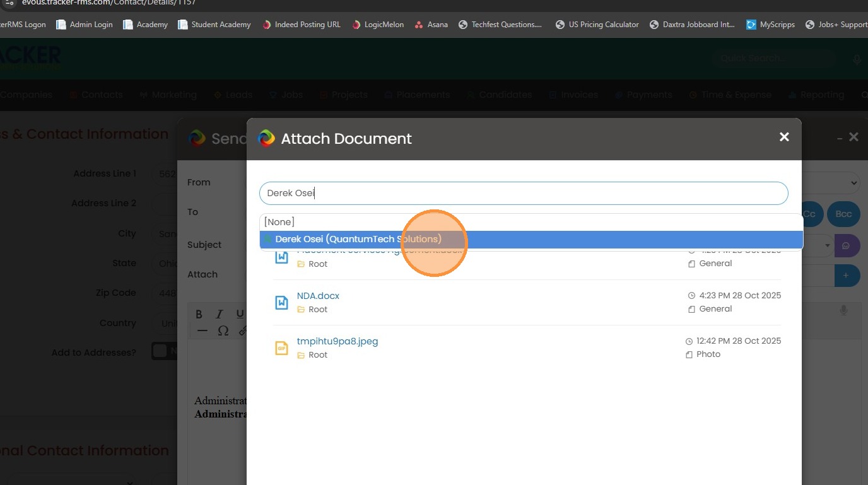Image resolution: width=868 pixels, height=485 pixels.
Task: Open the dropdown arrow beside the purple button
Action: 827,245
